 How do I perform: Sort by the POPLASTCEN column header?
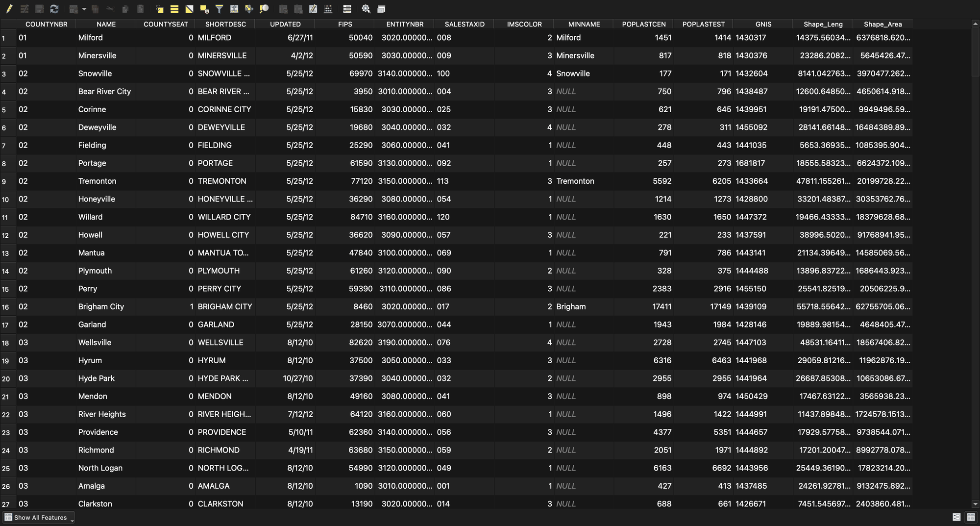(644, 24)
